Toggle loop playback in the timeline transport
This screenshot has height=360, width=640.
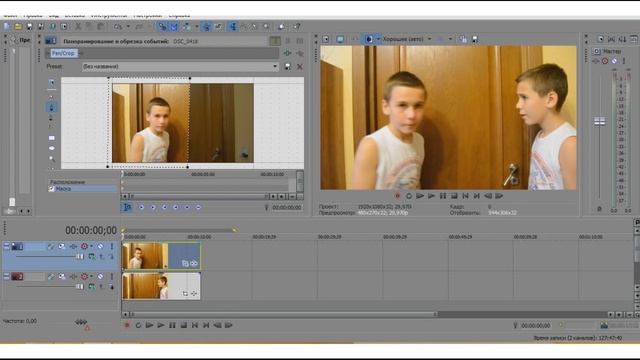tap(138, 325)
